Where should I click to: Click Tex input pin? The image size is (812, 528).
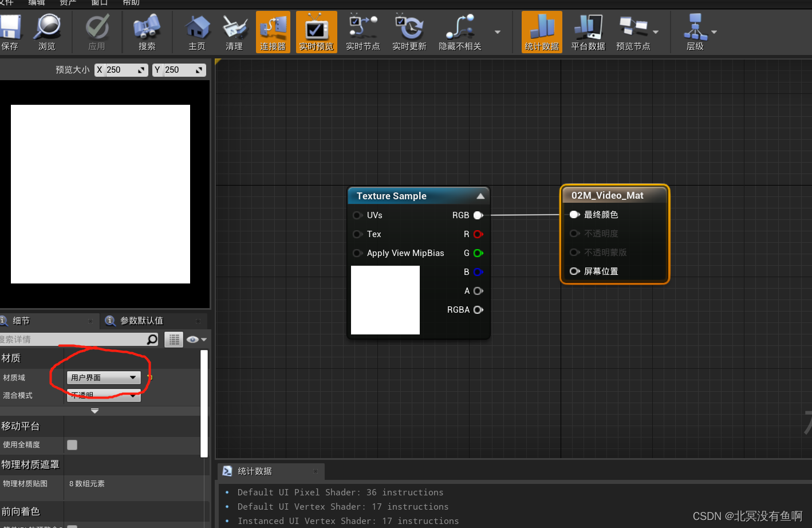[357, 234]
